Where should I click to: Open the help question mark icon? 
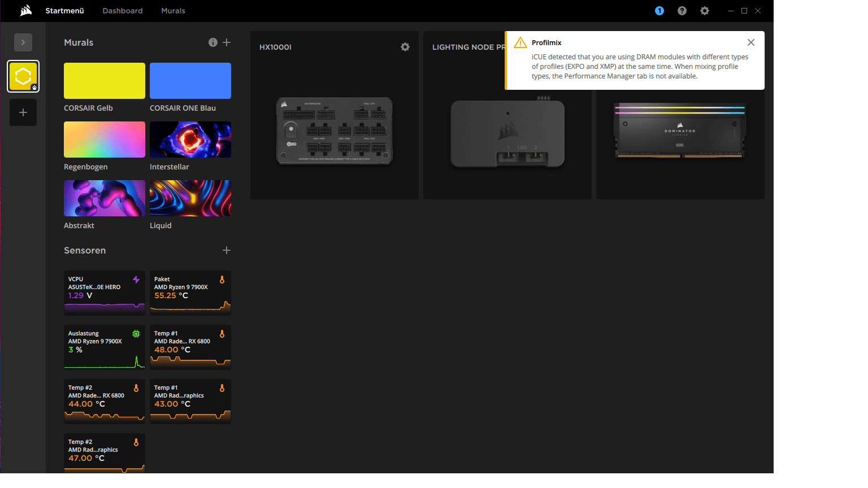(682, 11)
